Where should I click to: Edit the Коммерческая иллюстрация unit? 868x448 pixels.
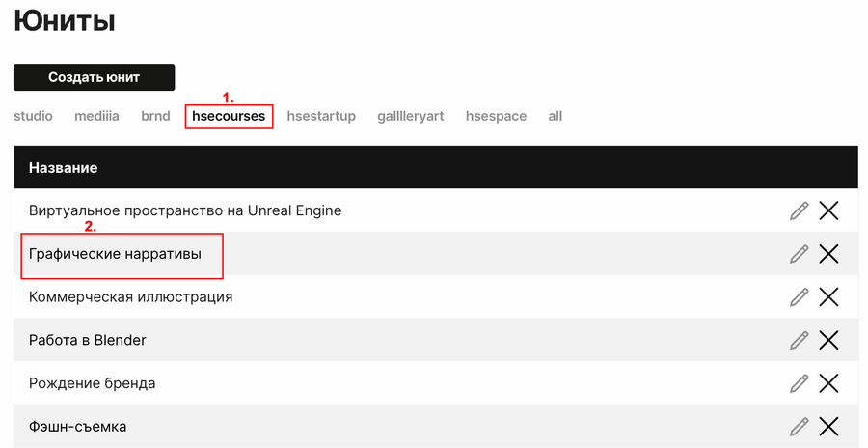799,296
